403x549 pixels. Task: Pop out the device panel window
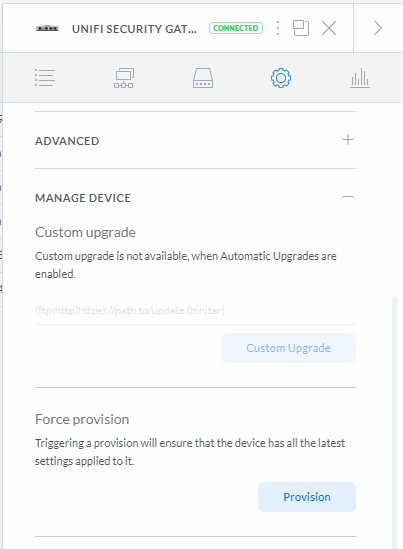[x=301, y=28]
